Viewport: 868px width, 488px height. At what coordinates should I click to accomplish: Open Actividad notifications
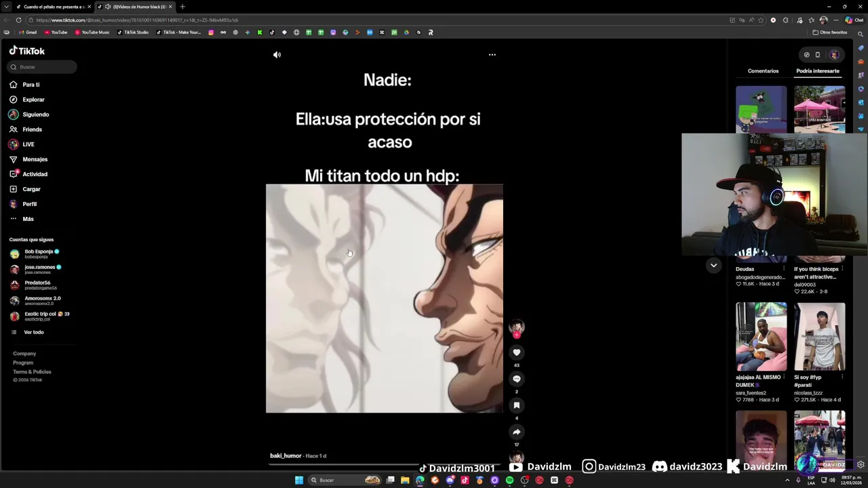pos(35,174)
